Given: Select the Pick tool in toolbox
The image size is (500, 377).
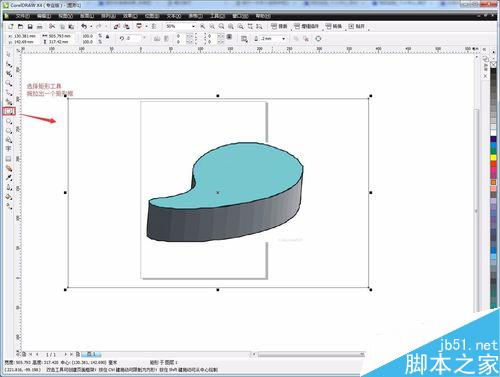Looking at the screenshot, I should coord(9,54).
